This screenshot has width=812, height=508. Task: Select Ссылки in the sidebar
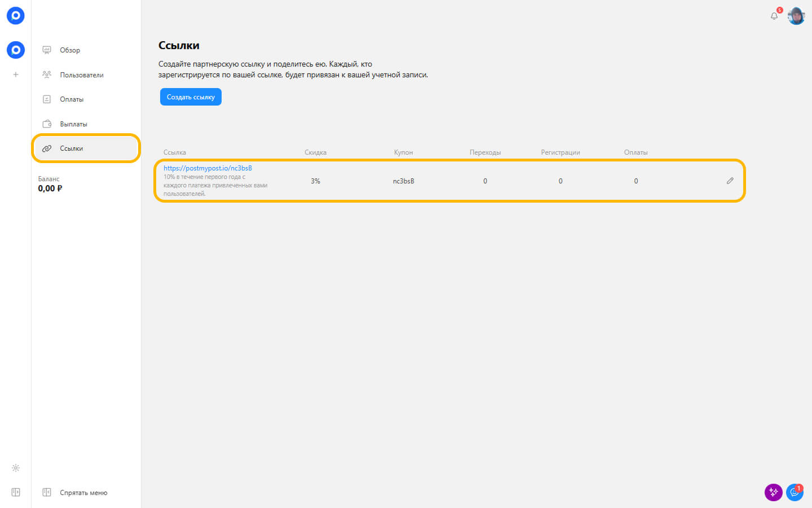(72, 148)
